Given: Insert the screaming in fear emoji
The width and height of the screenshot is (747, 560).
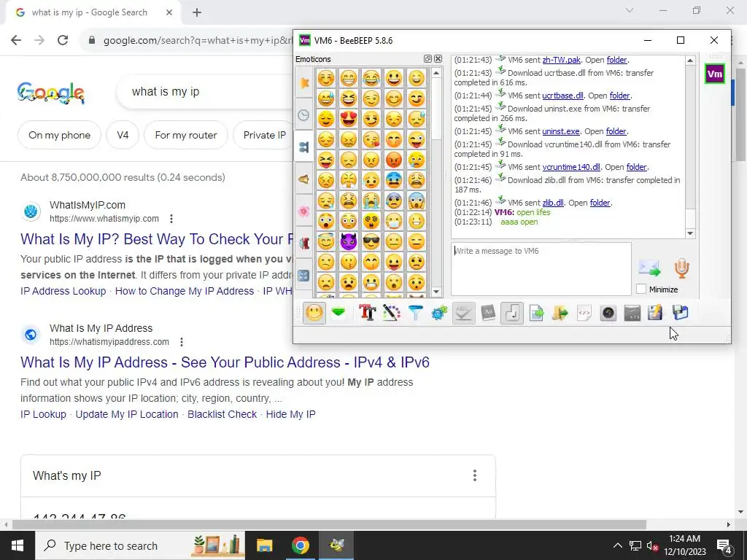Looking at the screenshot, I should pos(417,201).
